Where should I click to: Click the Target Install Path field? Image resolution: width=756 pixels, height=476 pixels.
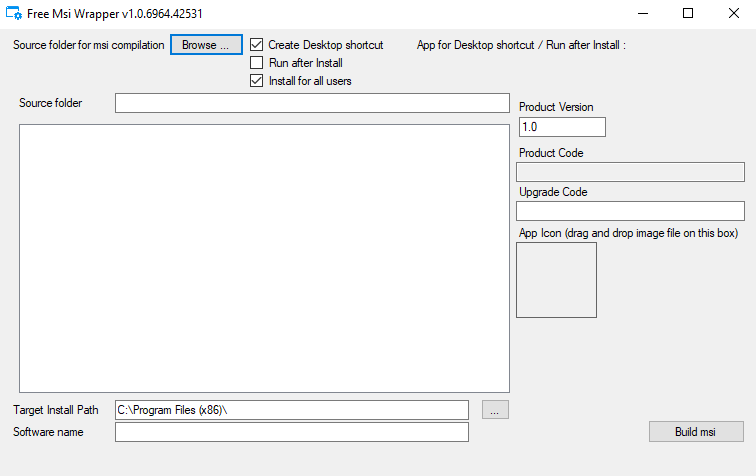pos(291,410)
